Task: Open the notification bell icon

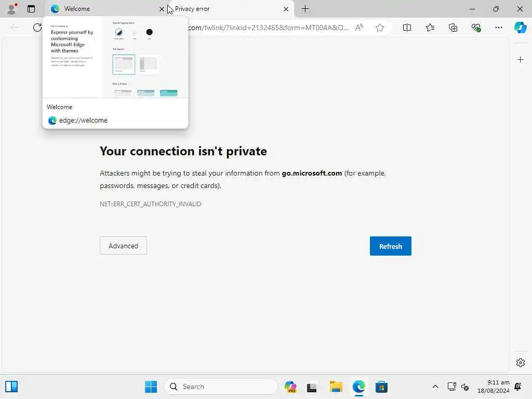Action: point(518,387)
